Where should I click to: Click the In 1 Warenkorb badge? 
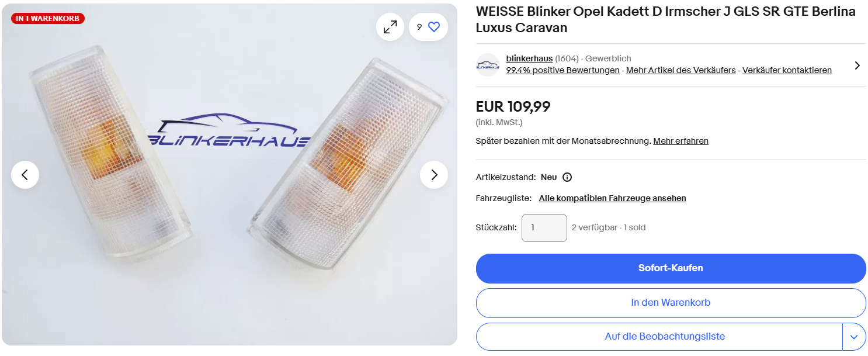(48, 19)
